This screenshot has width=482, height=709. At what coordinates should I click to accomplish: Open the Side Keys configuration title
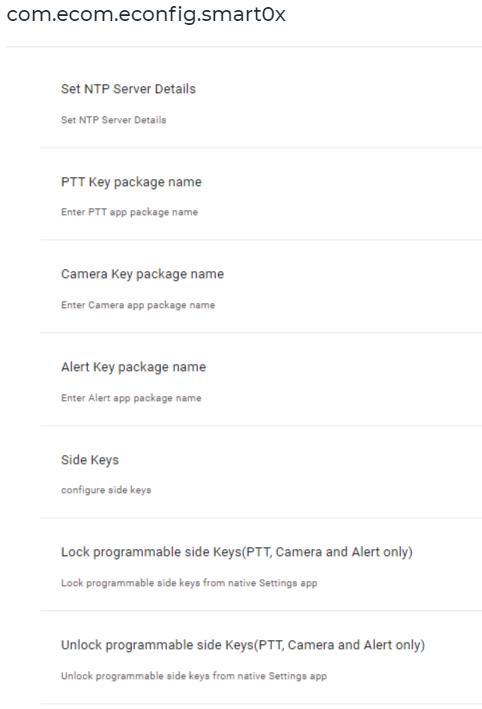pyautogui.click(x=90, y=460)
